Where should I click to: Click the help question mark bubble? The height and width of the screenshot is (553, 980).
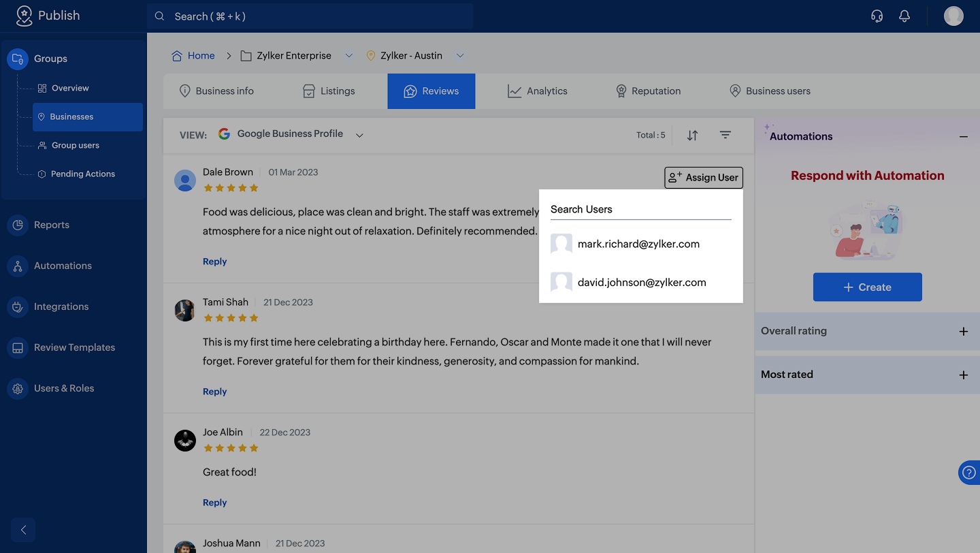click(969, 473)
